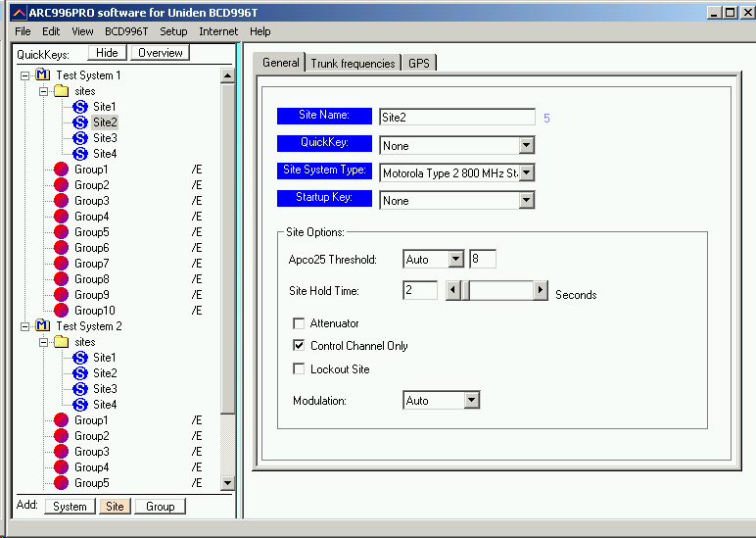
Task: Select the Site1 icon under Test System 1
Action: (80, 107)
